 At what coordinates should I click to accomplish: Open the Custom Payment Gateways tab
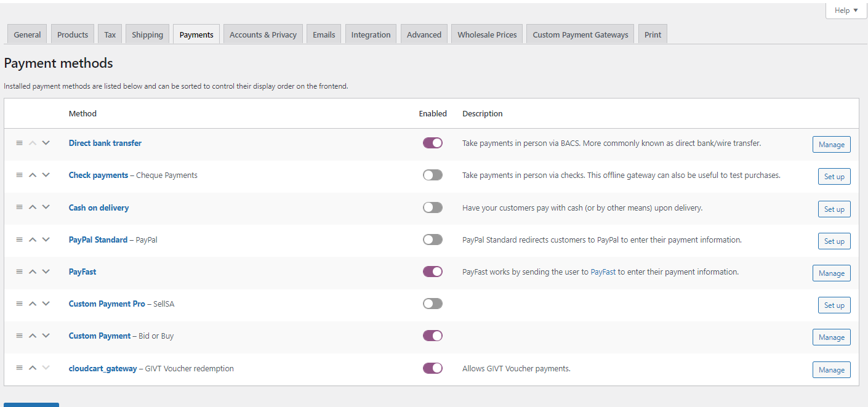coord(579,34)
